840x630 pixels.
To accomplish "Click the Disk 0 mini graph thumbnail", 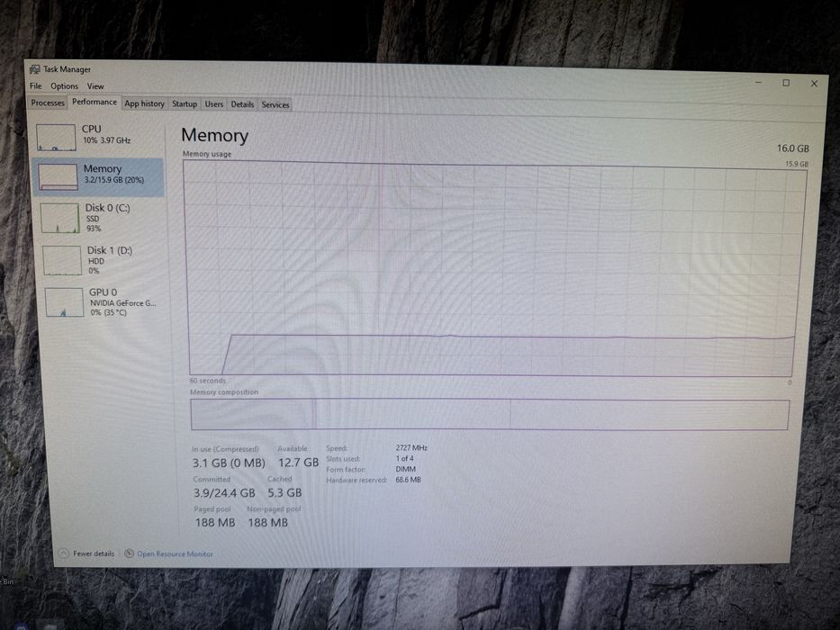I will [x=60, y=218].
